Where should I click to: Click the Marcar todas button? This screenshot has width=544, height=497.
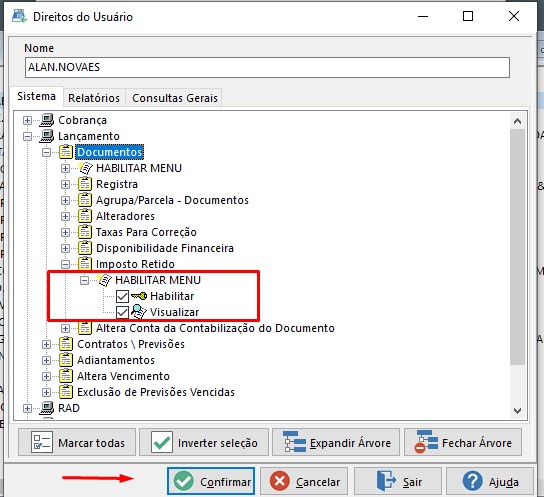77,442
